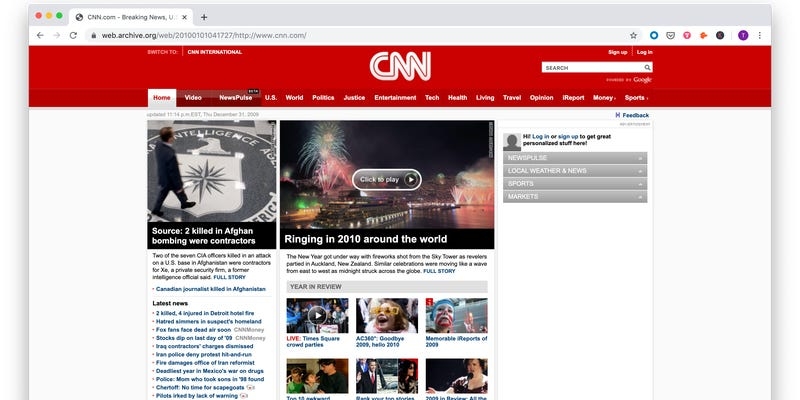Screen dimensions: 800x400
Task: Open headline about Afghan bombing contractors
Action: click(x=204, y=236)
